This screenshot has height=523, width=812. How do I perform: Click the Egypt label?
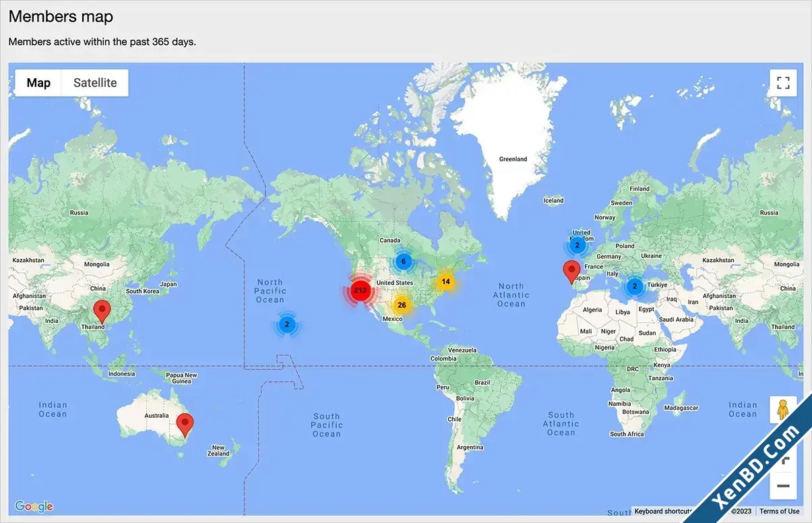pos(646,310)
